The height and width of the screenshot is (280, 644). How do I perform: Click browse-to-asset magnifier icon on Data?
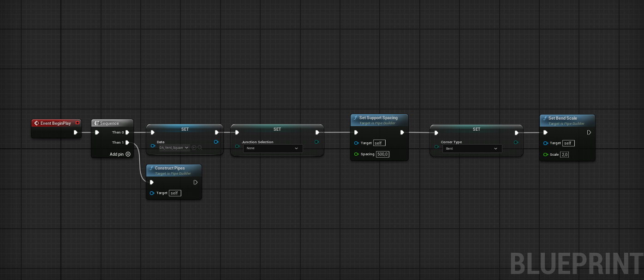tap(200, 148)
